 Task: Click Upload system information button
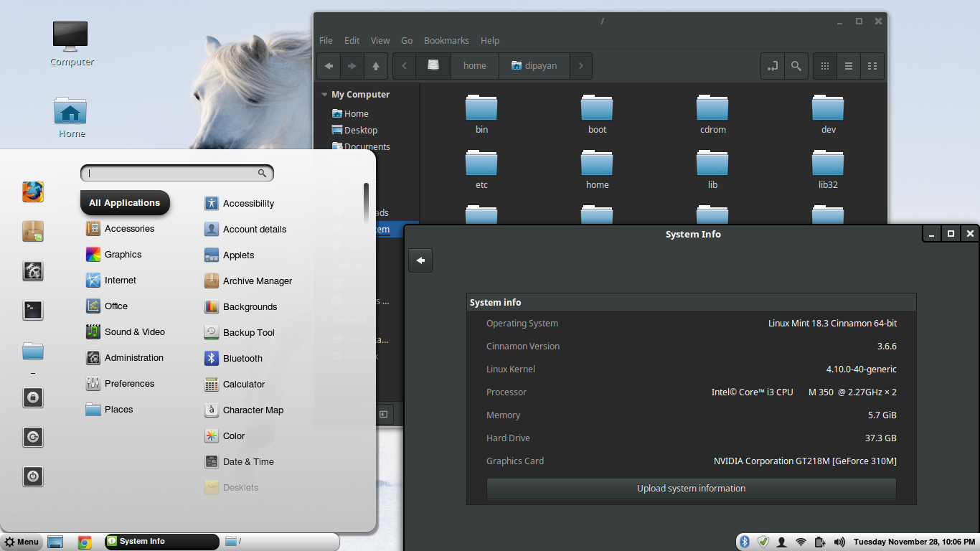click(x=692, y=489)
